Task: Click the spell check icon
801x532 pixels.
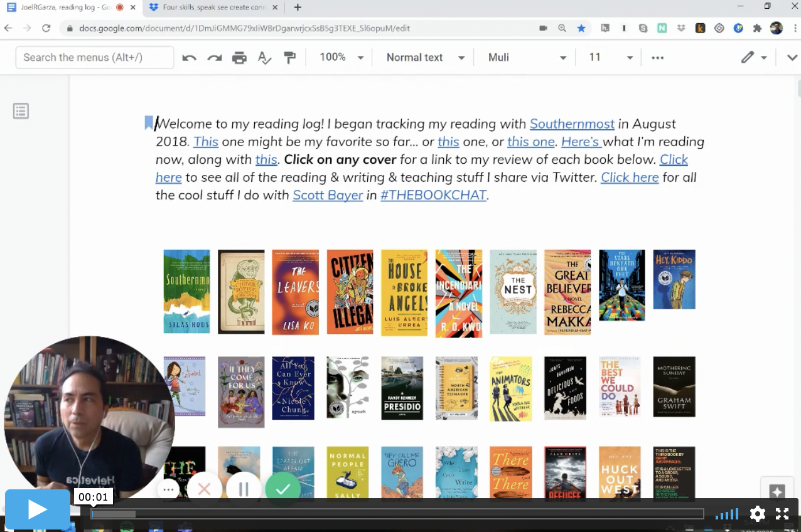Action: pyautogui.click(x=265, y=58)
